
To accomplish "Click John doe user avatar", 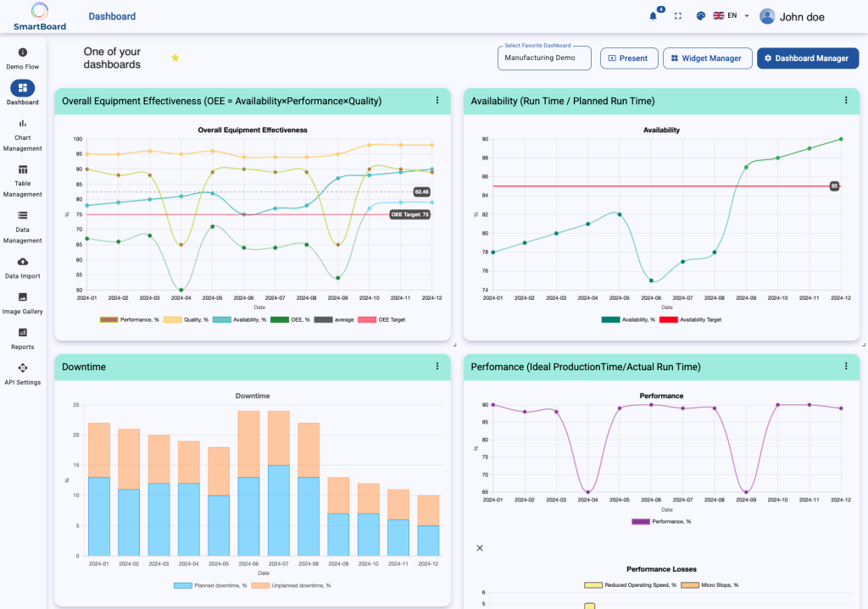I will click(767, 16).
